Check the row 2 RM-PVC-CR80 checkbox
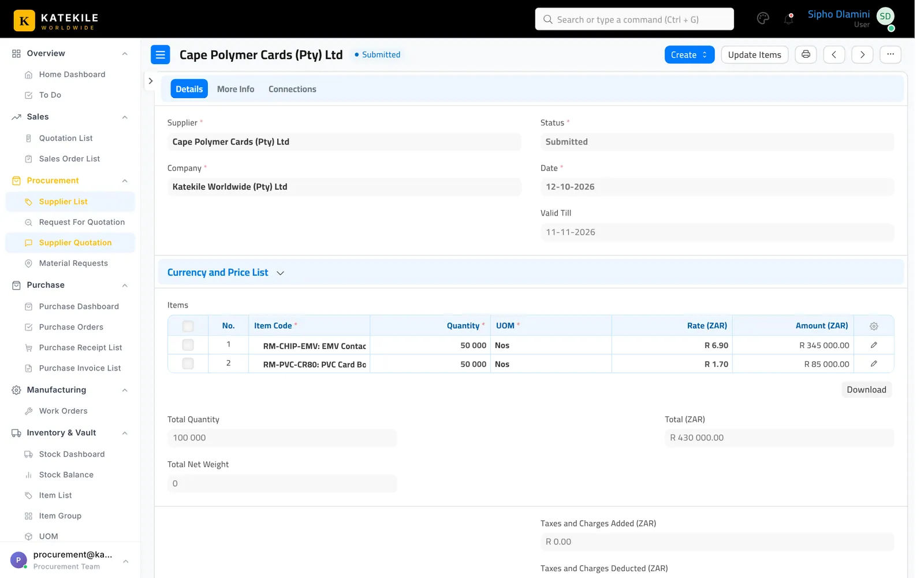The image size is (924, 578). (188, 364)
